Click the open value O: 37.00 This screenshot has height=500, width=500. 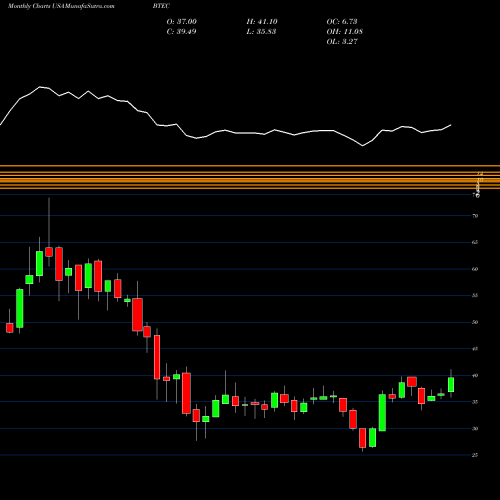[182, 21]
